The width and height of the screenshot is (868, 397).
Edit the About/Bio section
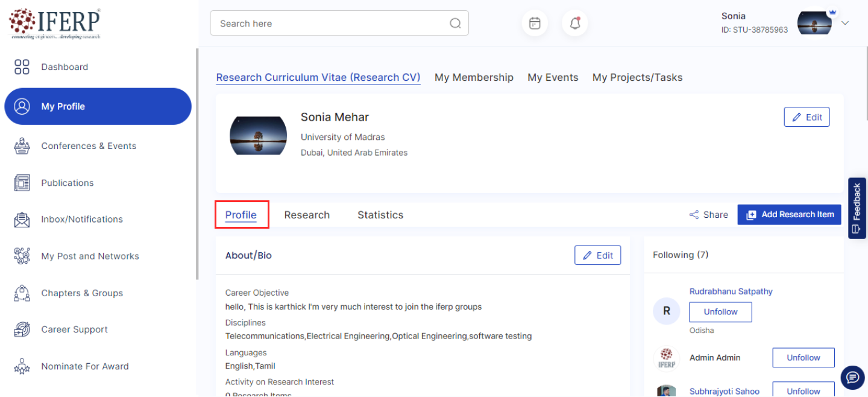pos(597,255)
